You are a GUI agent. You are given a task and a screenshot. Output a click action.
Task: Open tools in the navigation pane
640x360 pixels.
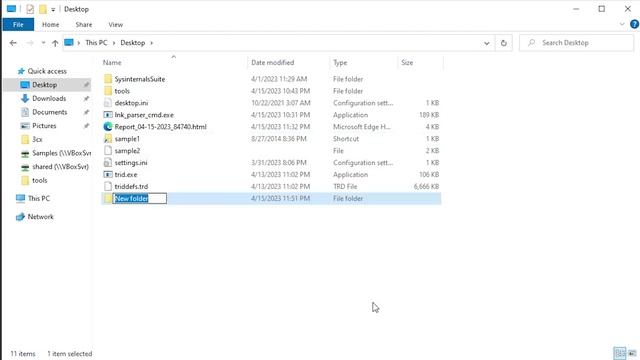click(x=40, y=180)
